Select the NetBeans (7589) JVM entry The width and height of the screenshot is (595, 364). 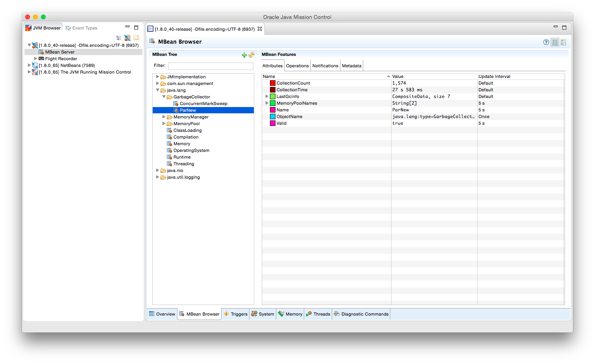(67, 65)
